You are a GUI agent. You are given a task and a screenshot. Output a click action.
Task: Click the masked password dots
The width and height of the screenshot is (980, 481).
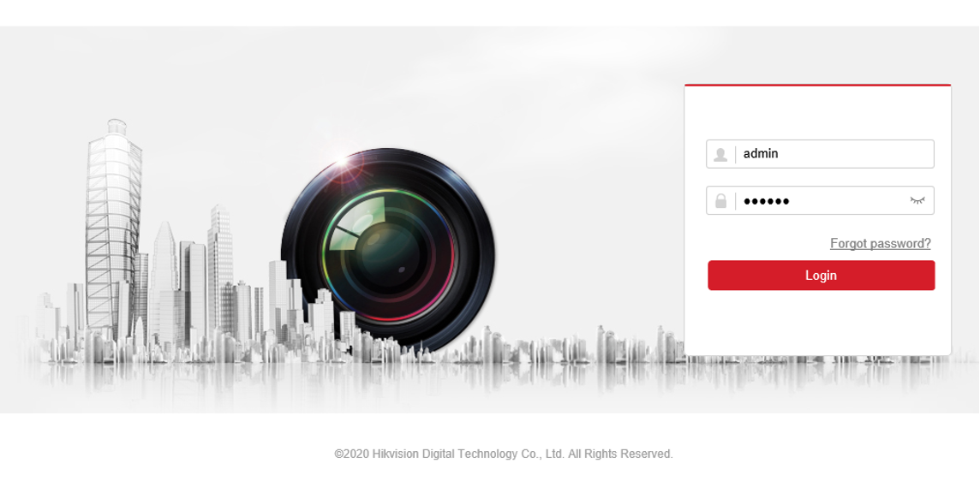click(x=766, y=201)
